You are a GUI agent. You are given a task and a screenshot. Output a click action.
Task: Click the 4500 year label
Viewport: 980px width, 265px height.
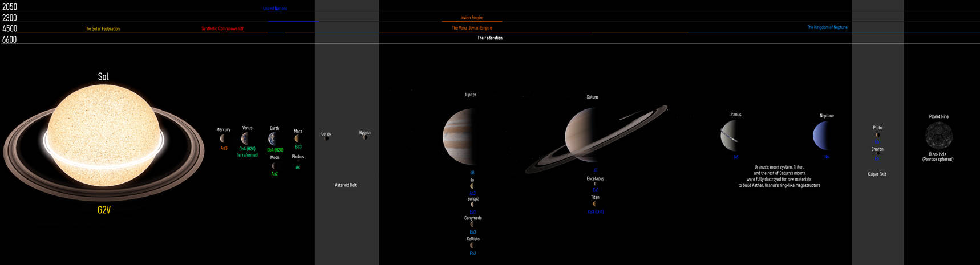pos(10,28)
